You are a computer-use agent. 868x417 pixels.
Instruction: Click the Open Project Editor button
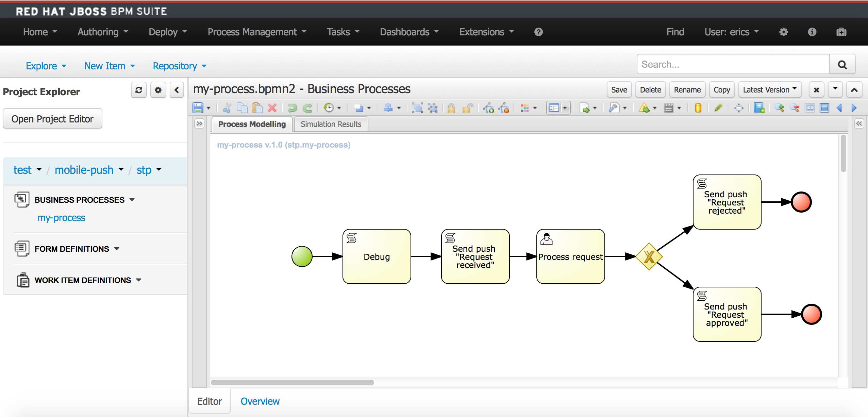point(52,119)
